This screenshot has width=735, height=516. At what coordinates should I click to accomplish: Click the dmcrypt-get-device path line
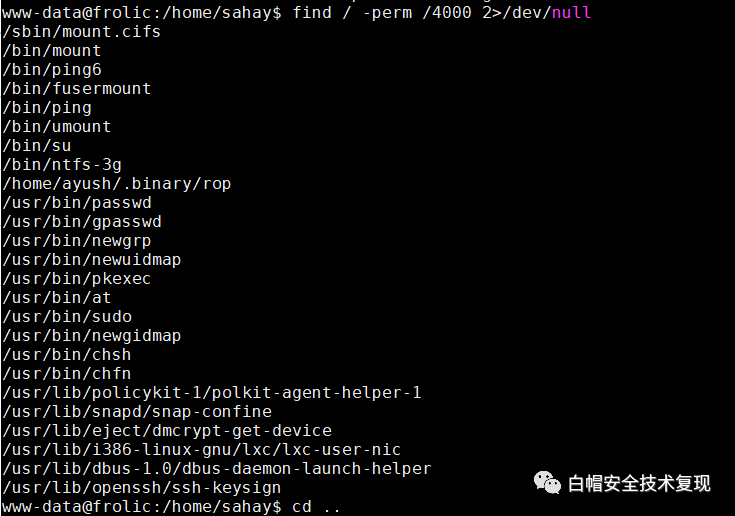click(167, 431)
